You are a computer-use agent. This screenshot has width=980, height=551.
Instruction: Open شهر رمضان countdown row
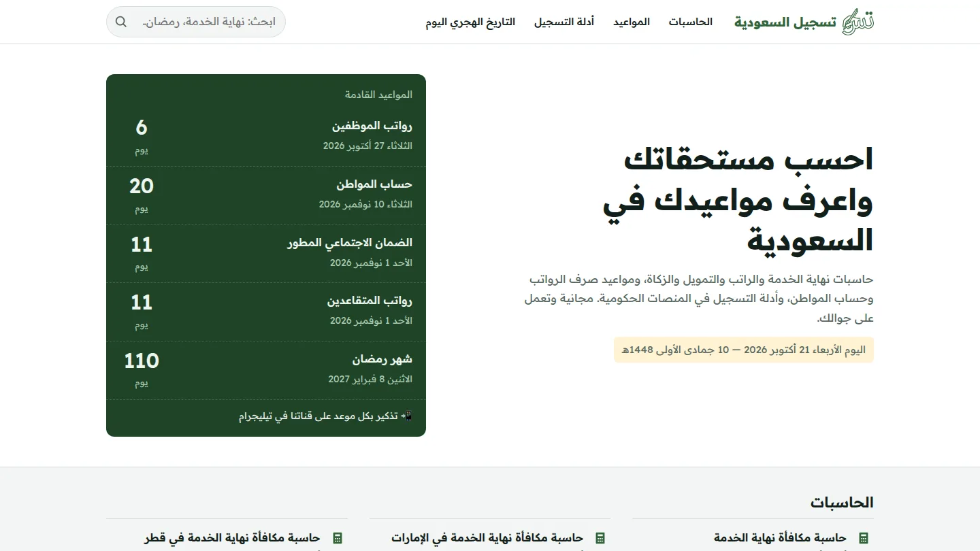(266, 370)
